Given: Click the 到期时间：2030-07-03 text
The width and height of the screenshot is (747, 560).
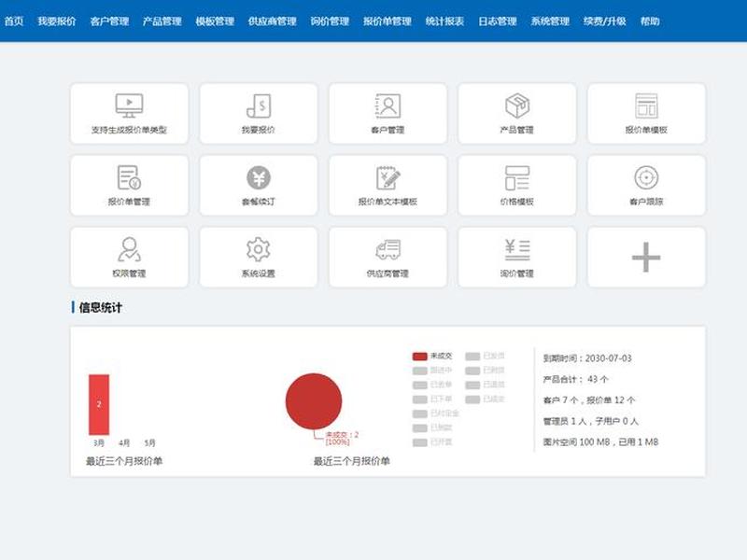Looking at the screenshot, I should 587,358.
